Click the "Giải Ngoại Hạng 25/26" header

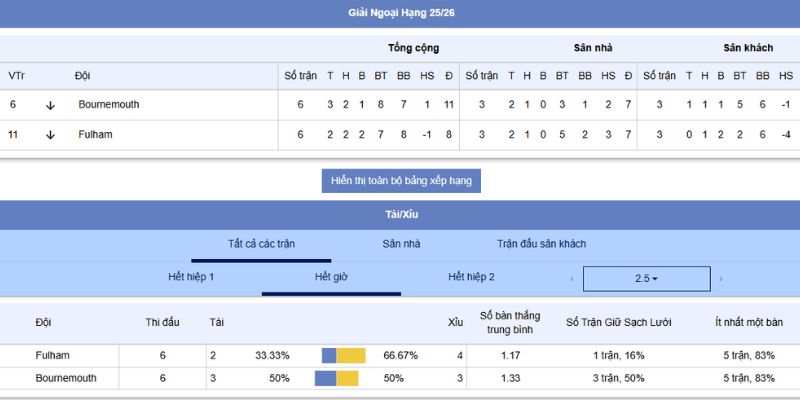coord(401,13)
